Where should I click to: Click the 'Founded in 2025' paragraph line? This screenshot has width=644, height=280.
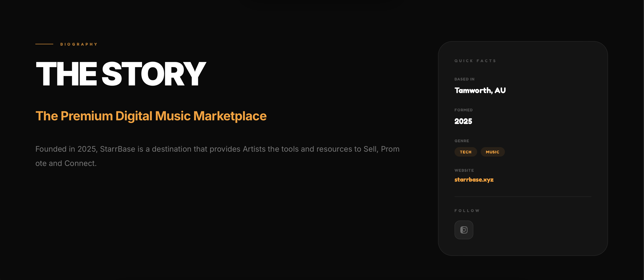click(x=217, y=149)
